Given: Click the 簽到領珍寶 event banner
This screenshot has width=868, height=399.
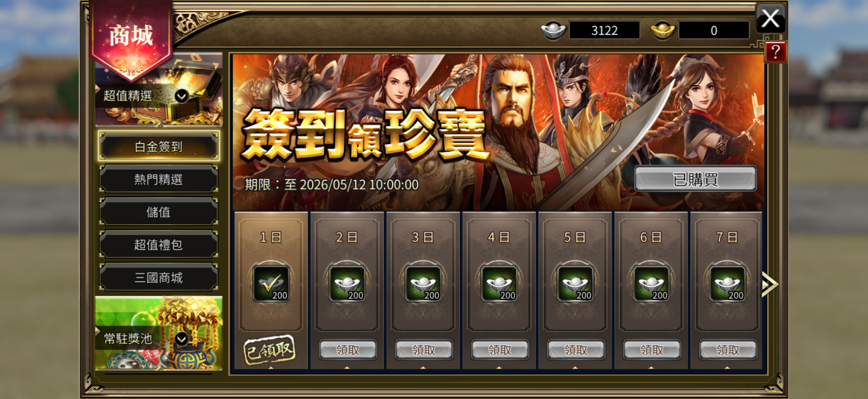Looking at the screenshot, I should 498,132.
